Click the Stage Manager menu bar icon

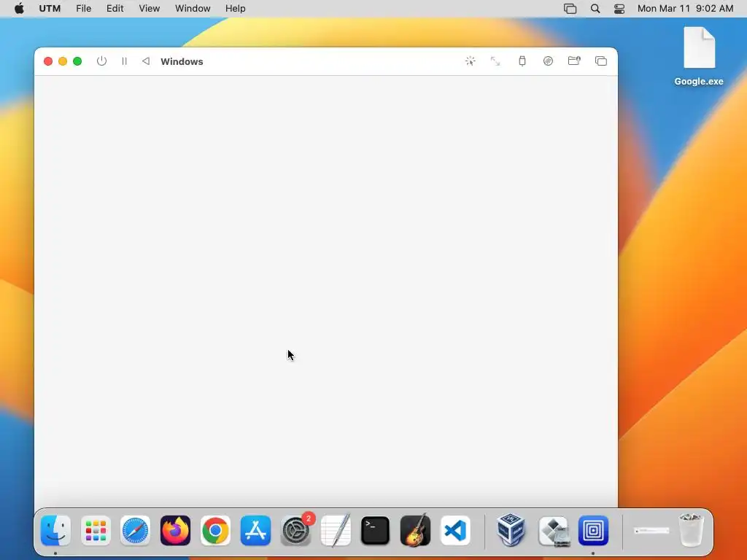(x=570, y=9)
